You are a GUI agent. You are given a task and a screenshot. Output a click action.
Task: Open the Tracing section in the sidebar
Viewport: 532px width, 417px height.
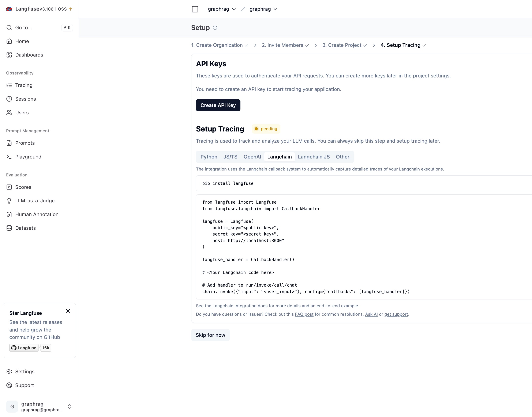tap(24, 85)
